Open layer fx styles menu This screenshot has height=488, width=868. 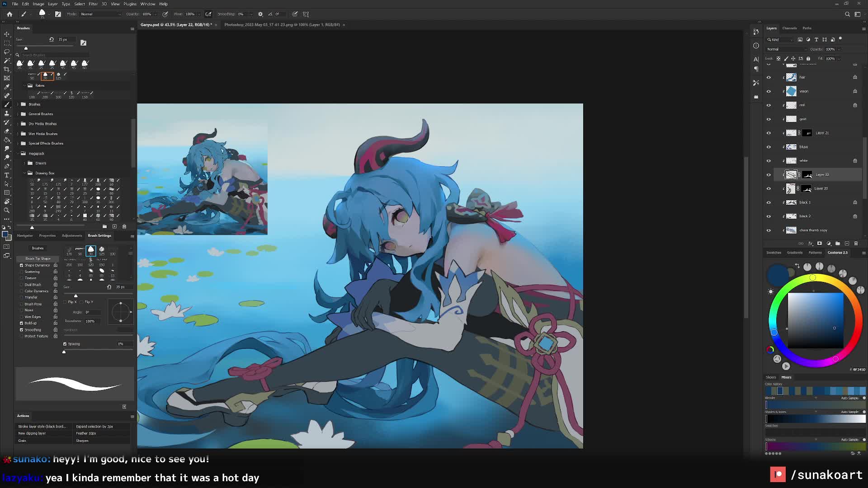coord(810,244)
